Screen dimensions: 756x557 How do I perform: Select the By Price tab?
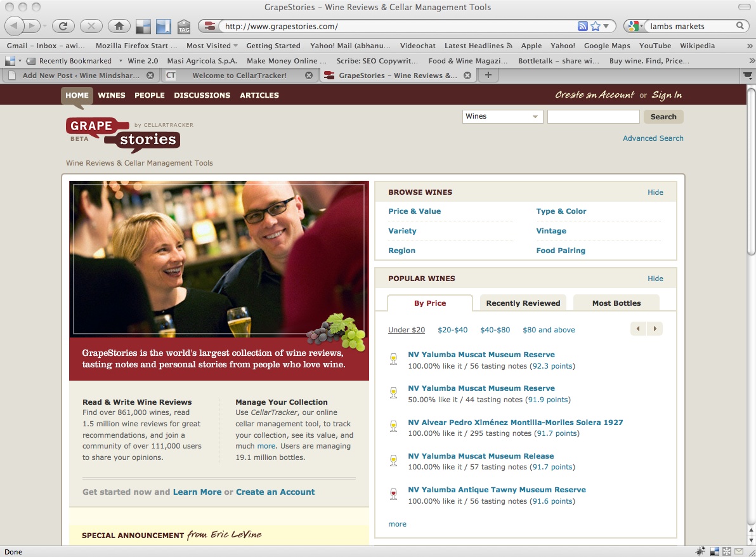pyautogui.click(x=430, y=303)
